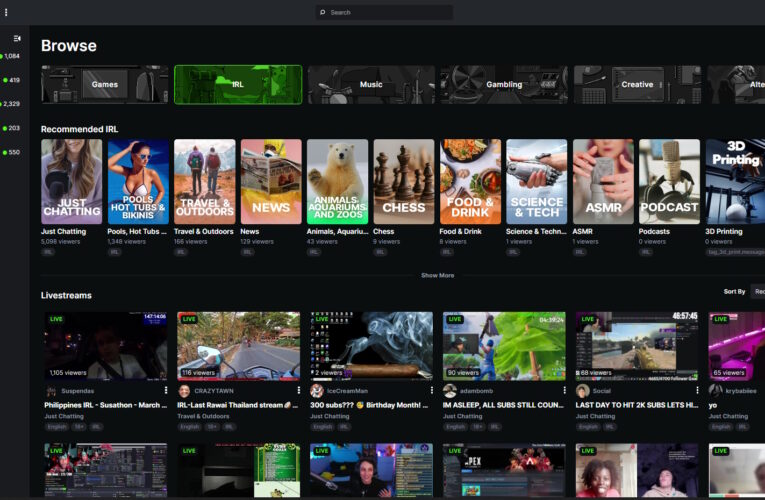Image resolution: width=765 pixels, height=500 pixels.
Task: Open the Just Chatting category link under Suspendas
Action: [64, 416]
